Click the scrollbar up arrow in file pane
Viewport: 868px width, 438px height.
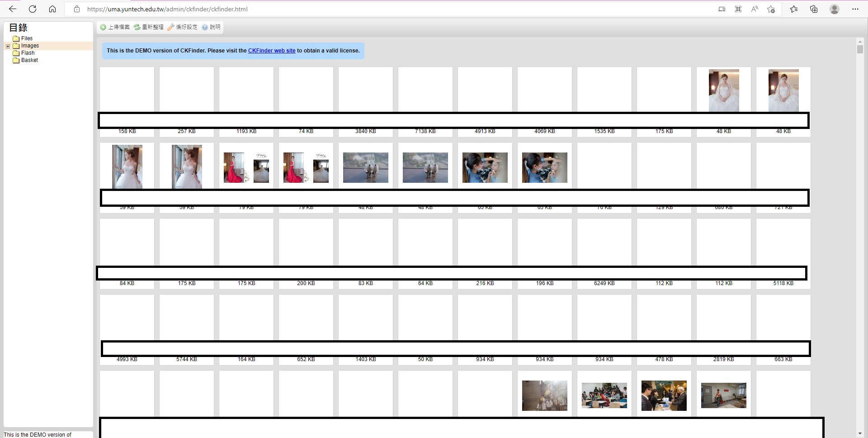pyautogui.click(x=860, y=41)
